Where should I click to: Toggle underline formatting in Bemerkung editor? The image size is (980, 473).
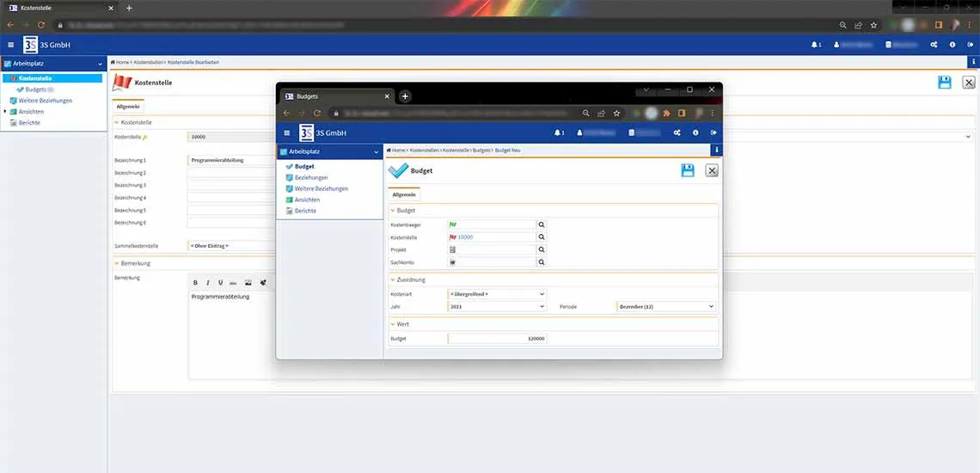pos(220,282)
